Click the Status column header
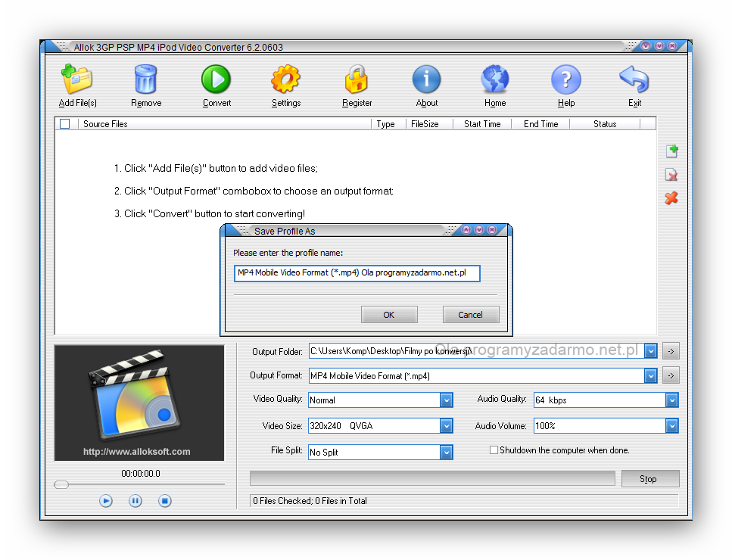 pyautogui.click(x=605, y=123)
